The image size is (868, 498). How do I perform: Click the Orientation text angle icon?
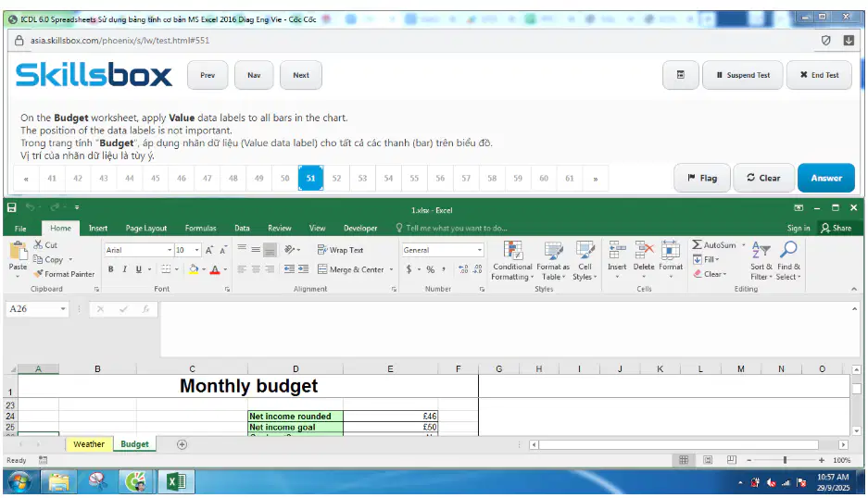[290, 250]
